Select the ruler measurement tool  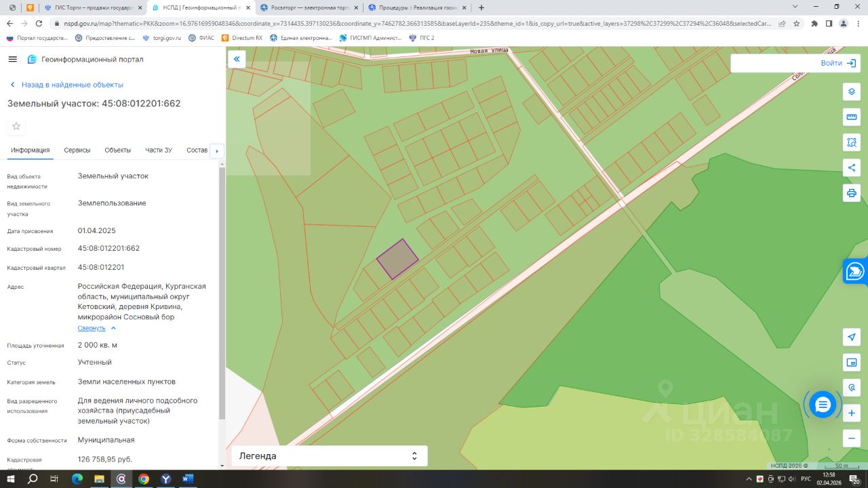(852, 117)
